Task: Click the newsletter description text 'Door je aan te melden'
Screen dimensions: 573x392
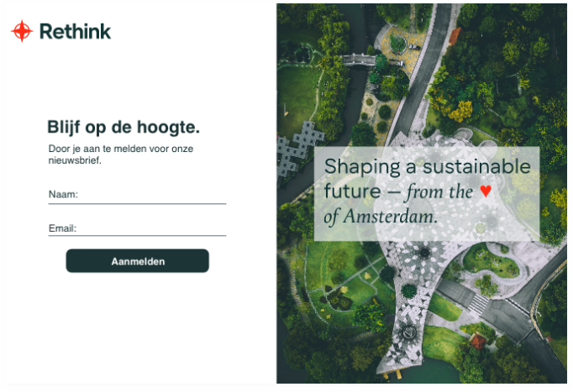Action: [121, 154]
